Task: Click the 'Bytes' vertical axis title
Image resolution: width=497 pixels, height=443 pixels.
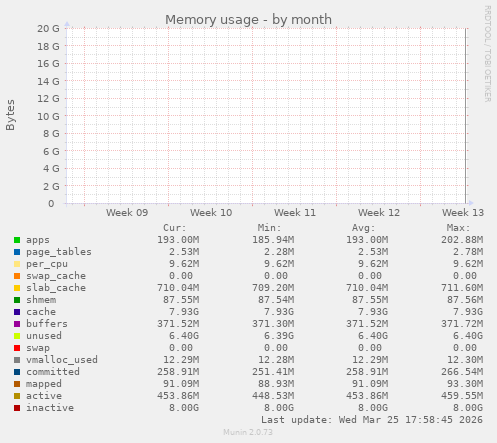Action: [x=10, y=115]
